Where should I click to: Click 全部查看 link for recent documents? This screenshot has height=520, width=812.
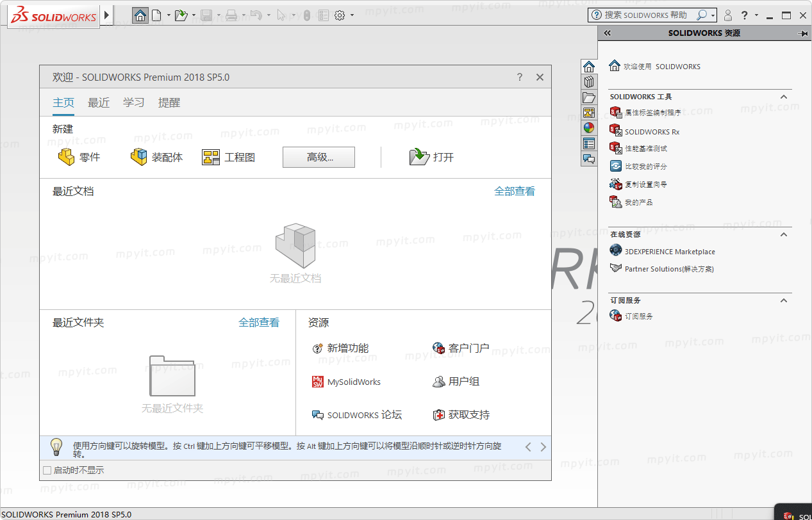[x=515, y=191]
